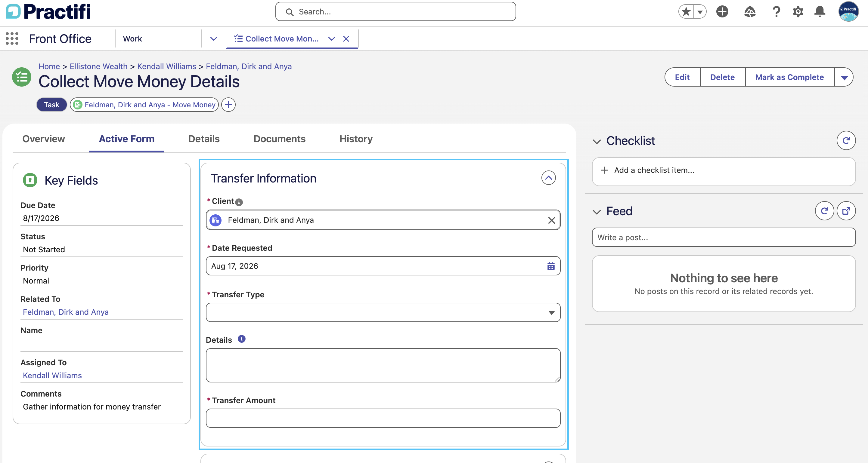The image size is (868, 463).
Task: Open the favorites star
Action: (686, 12)
